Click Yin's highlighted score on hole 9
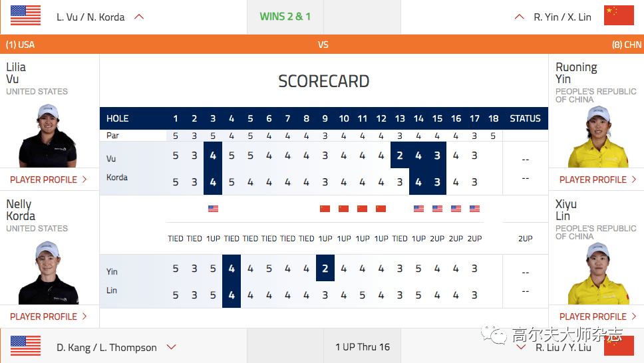644x363 pixels. pyautogui.click(x=325, y=268)
